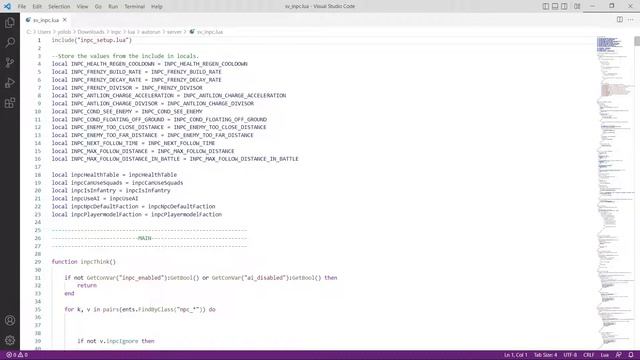Toggle the secondary side bar layout icon
The width and height of the screenshot is (640, 360).
pos(564,6)
